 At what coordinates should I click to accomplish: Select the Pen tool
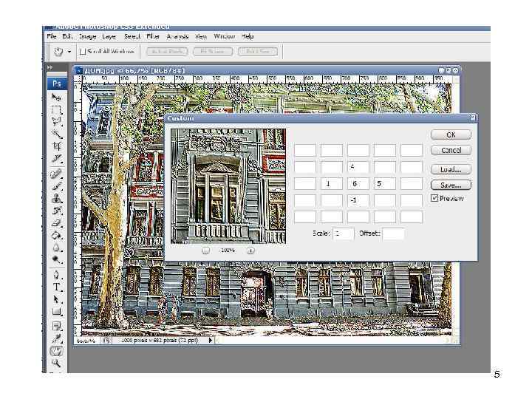(x=56, y=275)
